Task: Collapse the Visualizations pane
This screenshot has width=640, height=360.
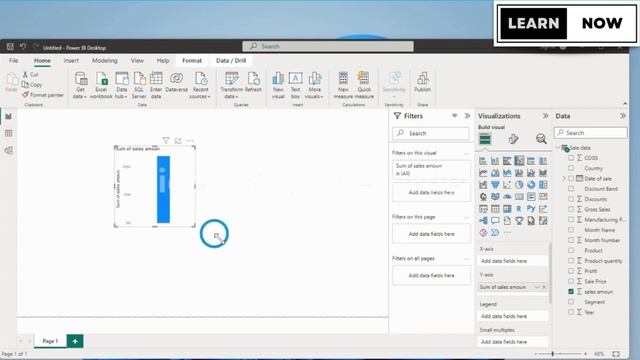Action: (x=545, y=116)
